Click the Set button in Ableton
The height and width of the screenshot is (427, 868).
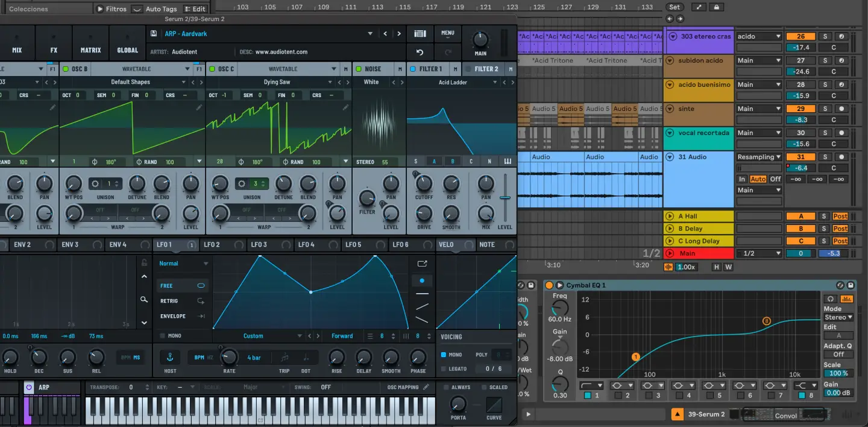coord(675,7)
